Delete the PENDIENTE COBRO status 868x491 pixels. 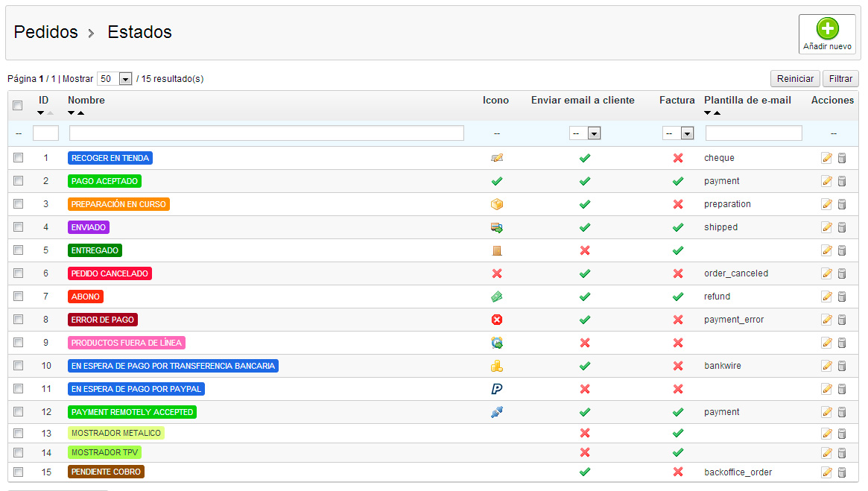coord(842,472)
